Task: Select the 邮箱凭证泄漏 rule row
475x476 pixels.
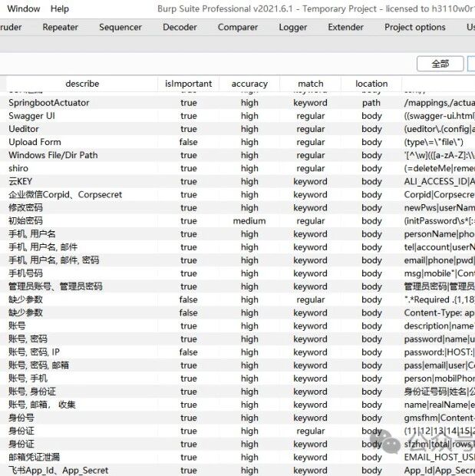Action: pyautogui.click(x=237, y=457)
